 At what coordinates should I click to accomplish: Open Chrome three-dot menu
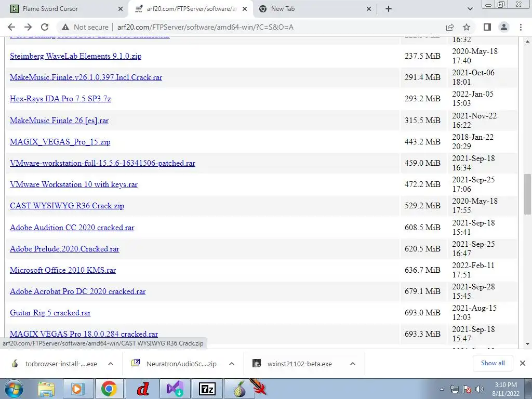point(521,27)
